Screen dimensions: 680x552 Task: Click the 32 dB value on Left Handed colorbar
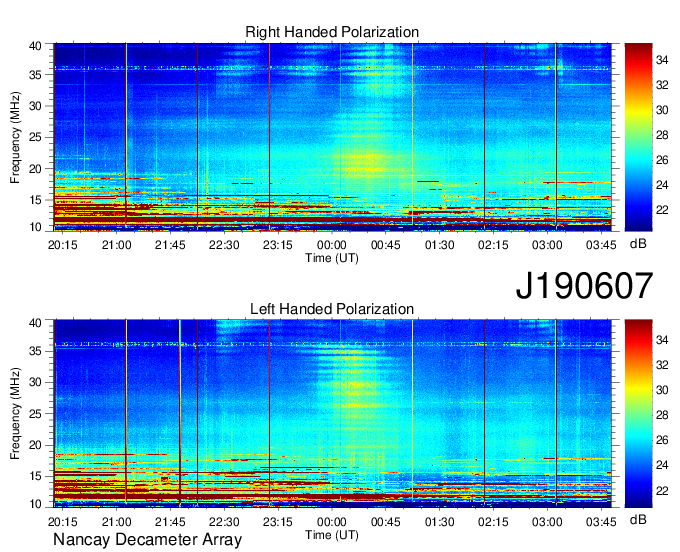tap(662, 365)
